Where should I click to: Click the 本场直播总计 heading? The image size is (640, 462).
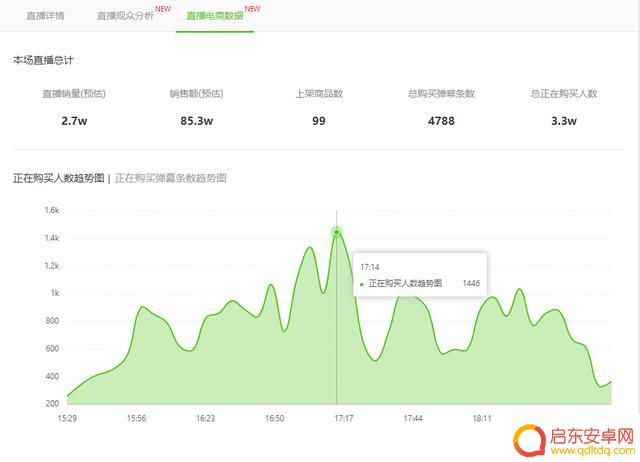(x=43, y=60)
